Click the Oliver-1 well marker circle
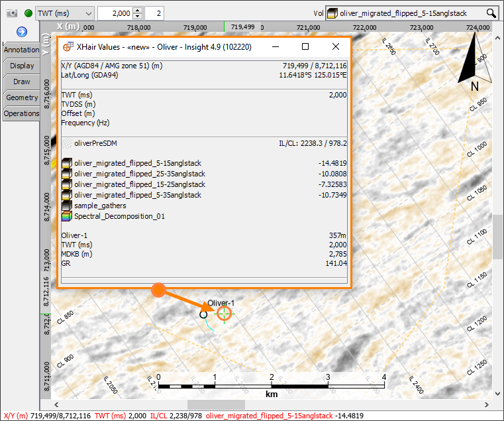This screenshot has height=421, width=504. click(x=203, y=314)
